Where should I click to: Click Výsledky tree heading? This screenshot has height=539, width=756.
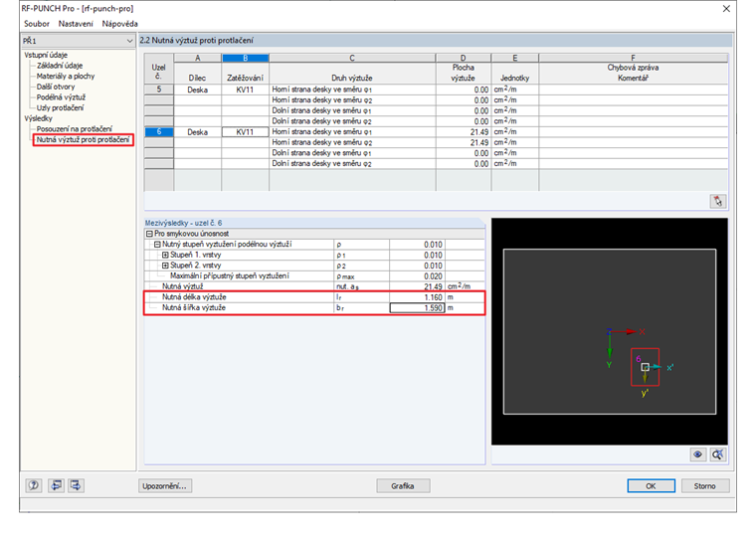[x=38, y=118]
